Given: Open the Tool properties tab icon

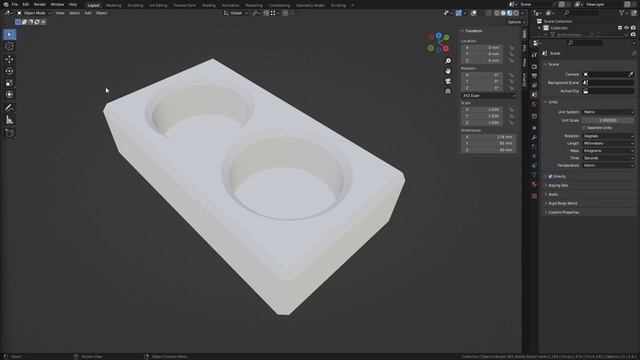Looking at the screenshot, I should point(534,55).
